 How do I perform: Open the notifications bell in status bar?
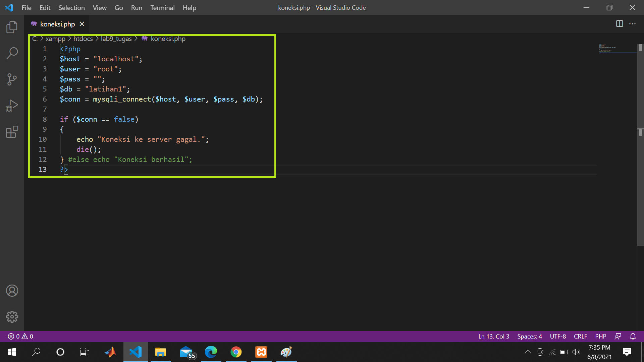633,336
